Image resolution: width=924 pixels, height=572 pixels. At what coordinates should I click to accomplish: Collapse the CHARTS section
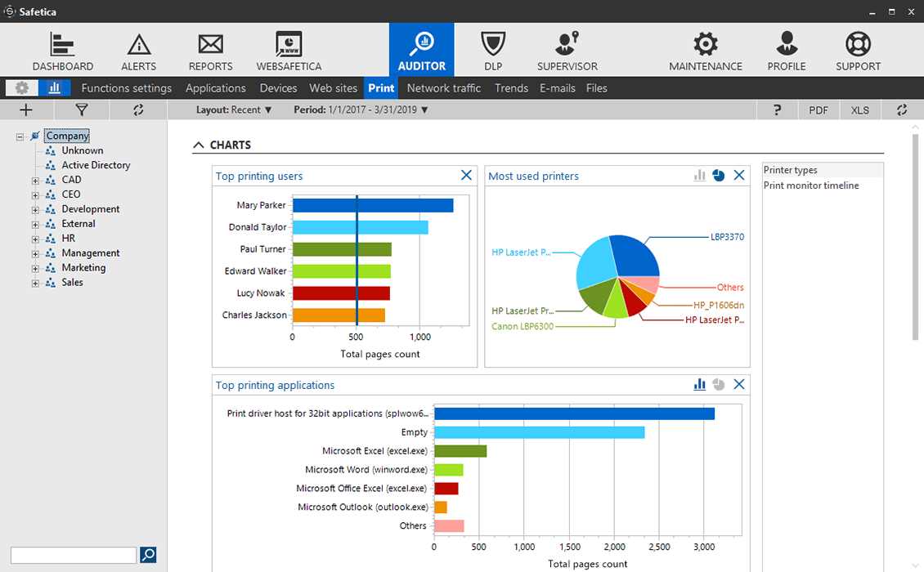[x=199, y=145]
